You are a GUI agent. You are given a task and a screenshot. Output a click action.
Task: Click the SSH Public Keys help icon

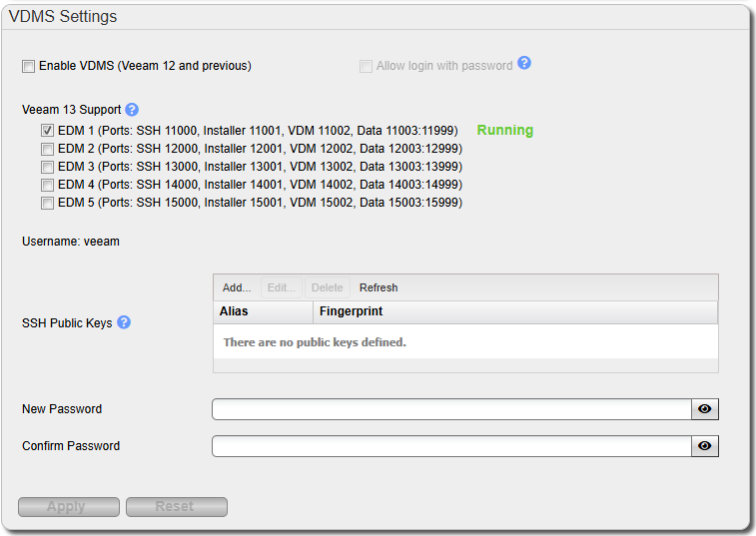click(124, 322)
